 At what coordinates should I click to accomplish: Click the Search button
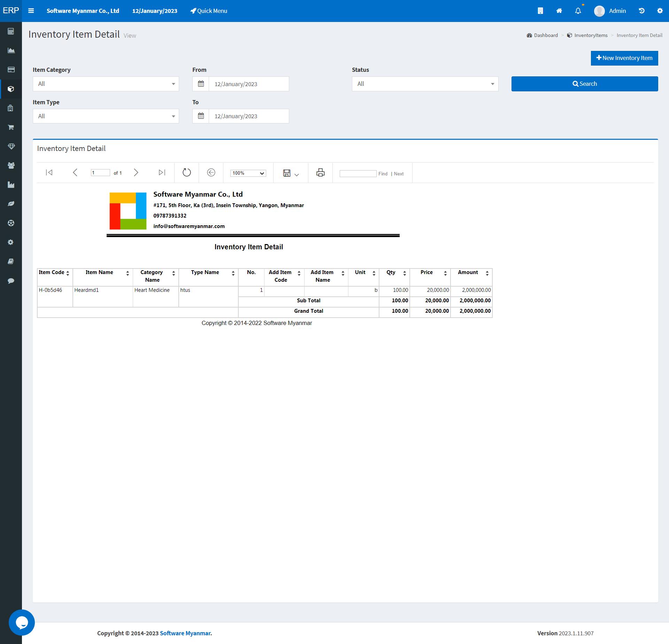[585, 84]
